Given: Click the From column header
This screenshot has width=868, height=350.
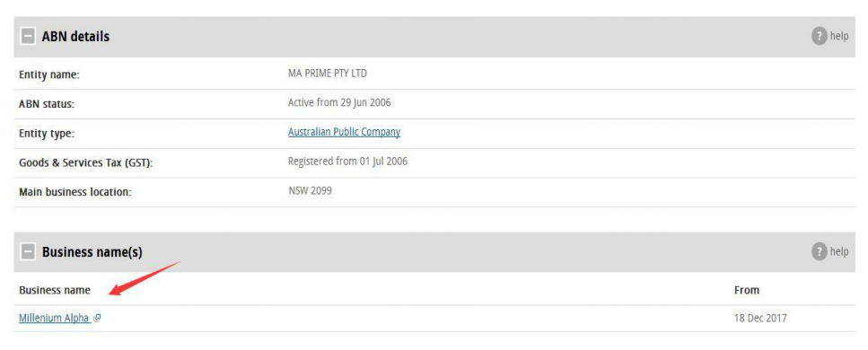Looking at the screenshot, I should [747, 290].
